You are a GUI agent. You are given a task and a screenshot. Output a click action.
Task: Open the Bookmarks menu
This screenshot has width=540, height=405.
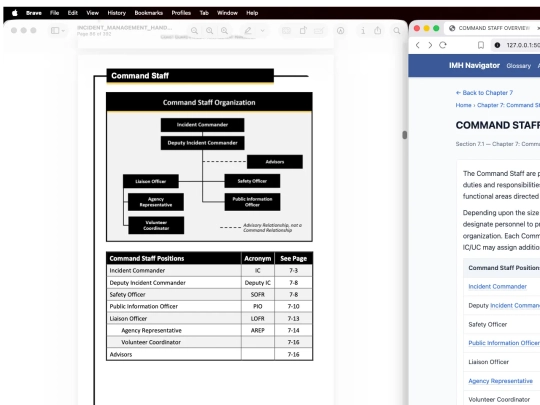148,13
